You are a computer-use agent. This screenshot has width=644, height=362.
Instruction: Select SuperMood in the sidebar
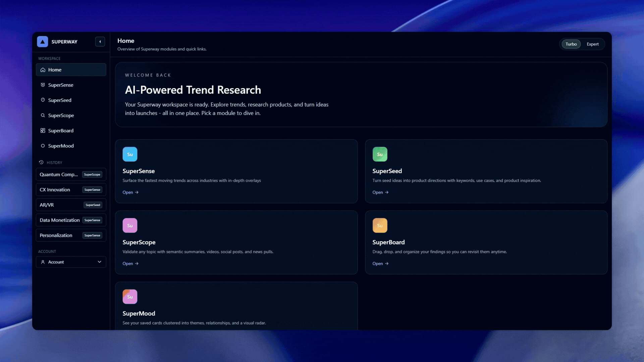61,146
